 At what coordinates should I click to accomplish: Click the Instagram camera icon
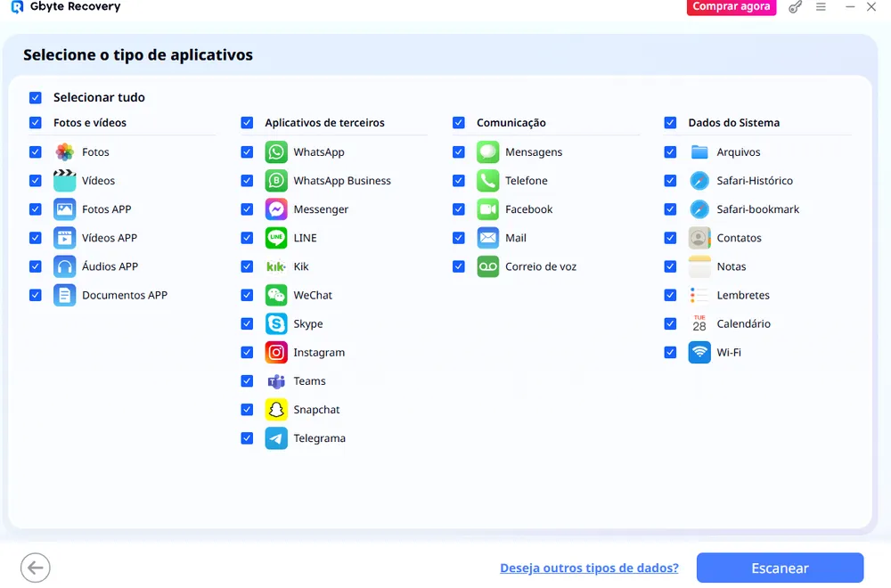click(276, 353)
